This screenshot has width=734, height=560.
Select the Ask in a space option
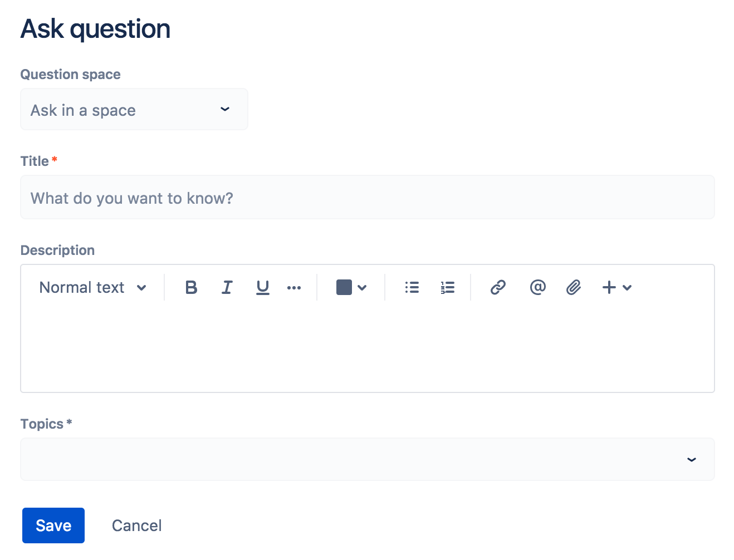pyautogui.click(x=82, y=109)
